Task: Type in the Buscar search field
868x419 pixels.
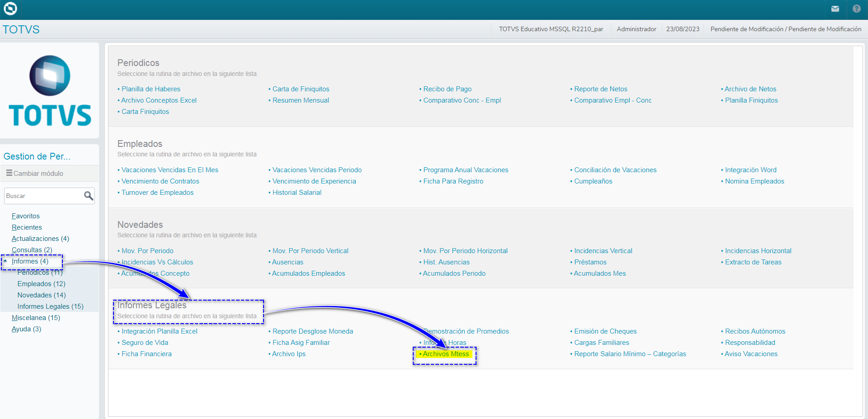Action: tap(43, 196)
